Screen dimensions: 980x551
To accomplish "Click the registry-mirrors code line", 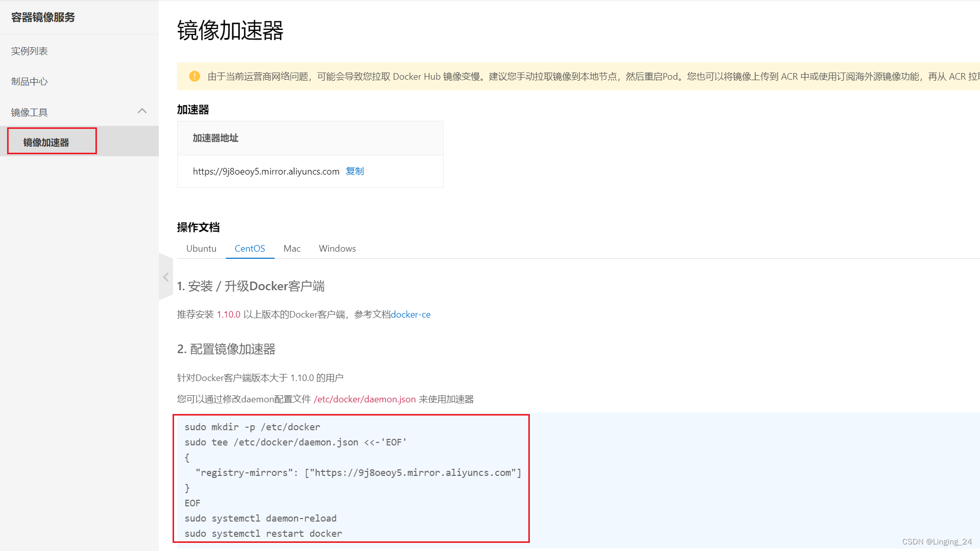I will pyautogui.click(x=358, y=472).
